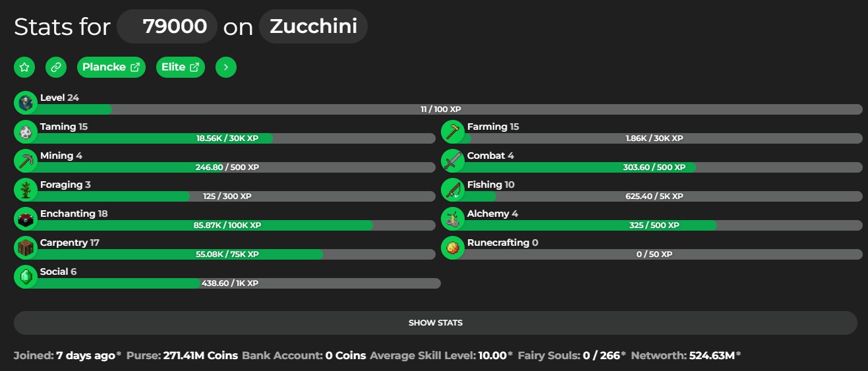
Task: Open the Zucchini profile selector
Action: (313, 26)
